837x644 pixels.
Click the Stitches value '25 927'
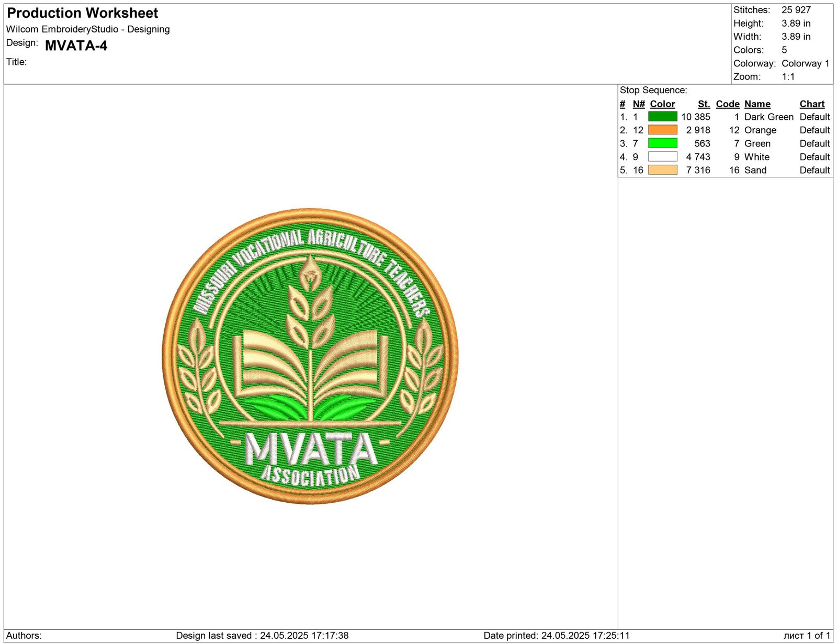796,10
